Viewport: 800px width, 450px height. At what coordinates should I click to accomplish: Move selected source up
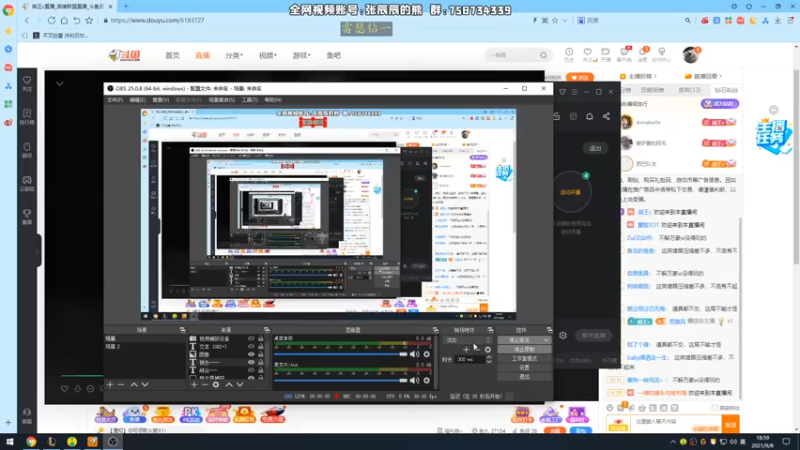(x=229, y=385)
